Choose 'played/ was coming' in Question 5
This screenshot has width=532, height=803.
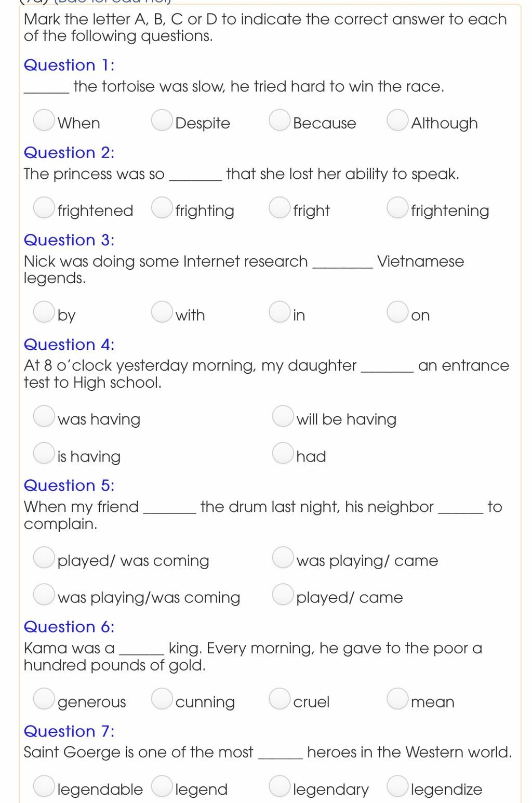pos(44,557)
